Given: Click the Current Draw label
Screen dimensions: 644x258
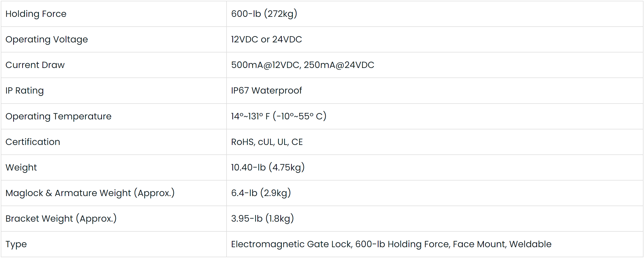Looking at the screenshot, I should pos(35,65).
